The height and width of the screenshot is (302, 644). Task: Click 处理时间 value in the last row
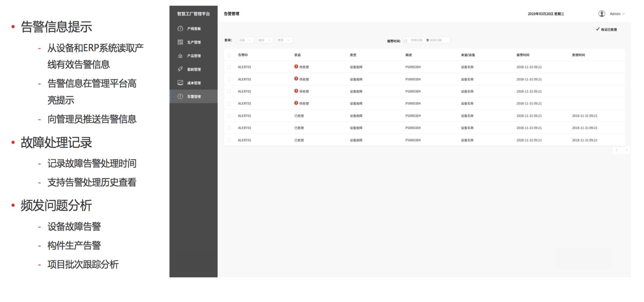pyautogui.click(x=585, y=140)
